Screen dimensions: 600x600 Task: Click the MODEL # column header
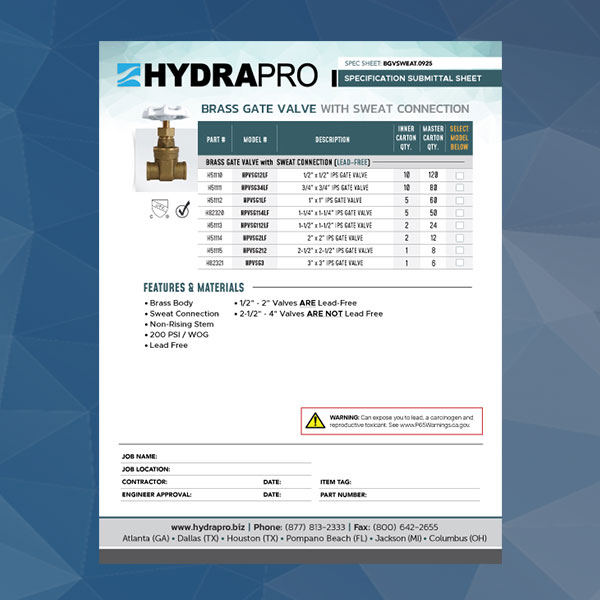pyautogui.click(x=255, y=139)
